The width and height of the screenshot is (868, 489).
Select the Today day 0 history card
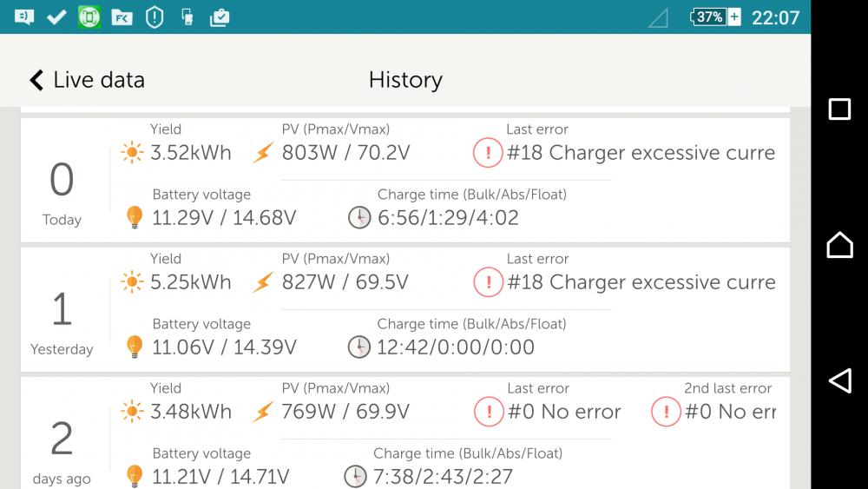(405, 180)
